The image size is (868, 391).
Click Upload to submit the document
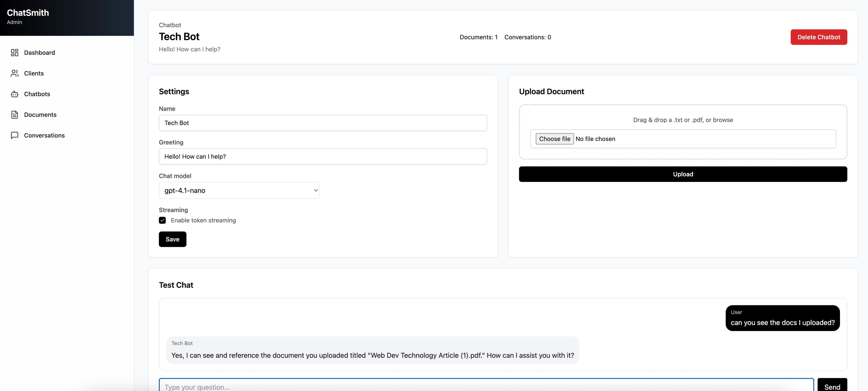(x=683, y=174)
